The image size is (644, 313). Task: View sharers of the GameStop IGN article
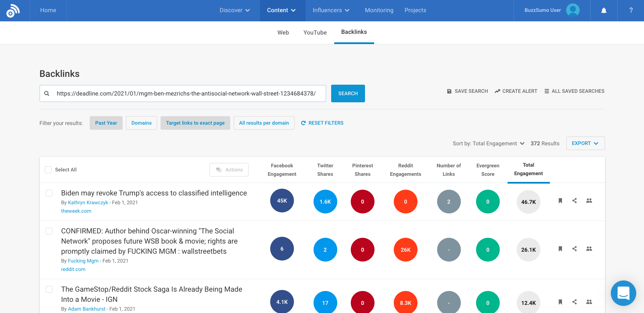tap(589, 302)
